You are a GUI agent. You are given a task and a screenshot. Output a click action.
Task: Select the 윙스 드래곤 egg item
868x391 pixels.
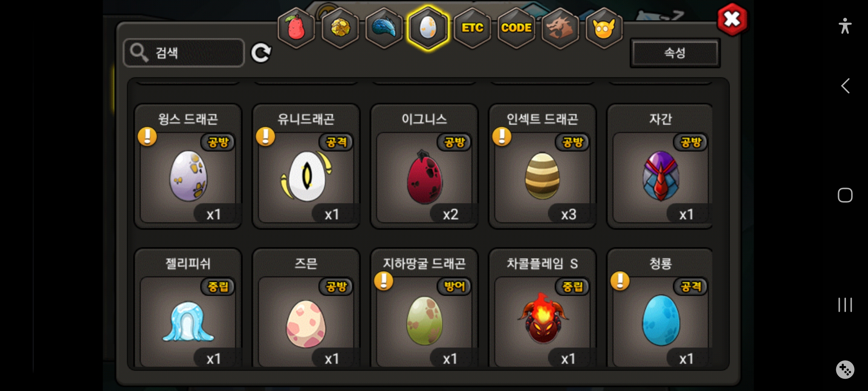point(188,167)
